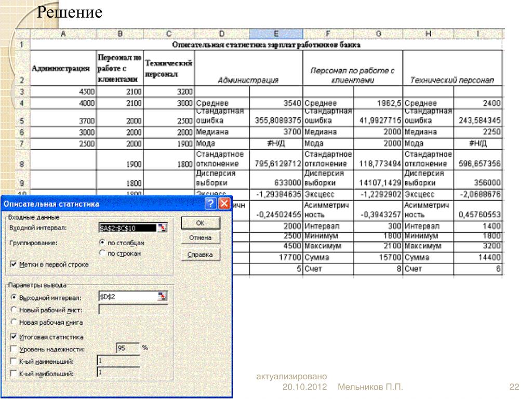Select column G header
Image resolution: width=532 pixels, height=399 pixels.
point(378,34)
